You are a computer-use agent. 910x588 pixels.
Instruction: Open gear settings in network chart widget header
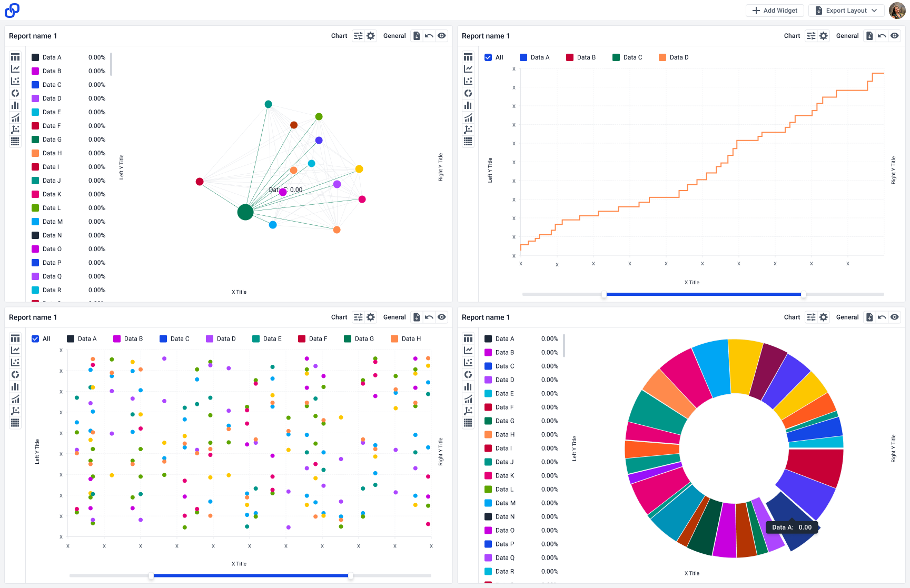click(371, 36)
